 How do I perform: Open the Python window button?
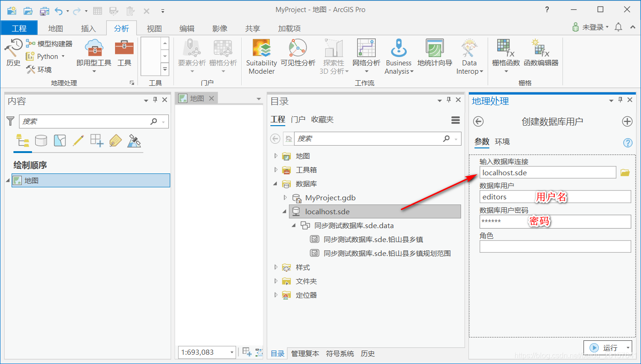point(45,57)
